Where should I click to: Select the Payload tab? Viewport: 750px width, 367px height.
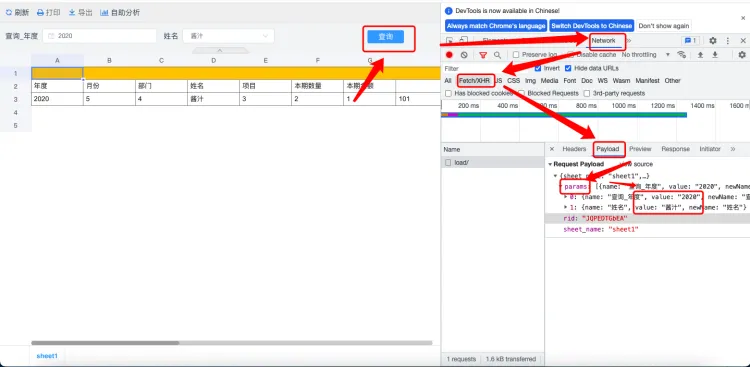tap(607, 149)
